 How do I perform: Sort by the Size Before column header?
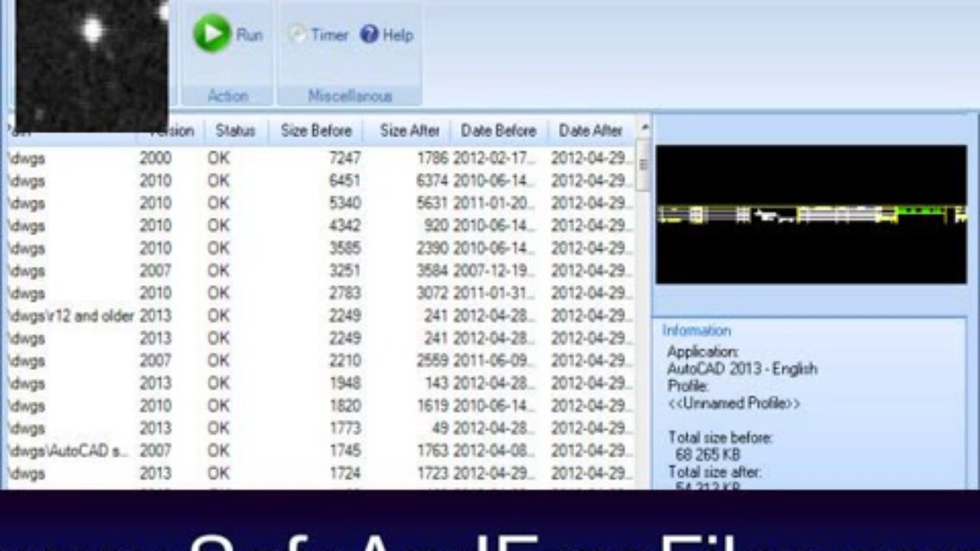click(x=315, y=131)
